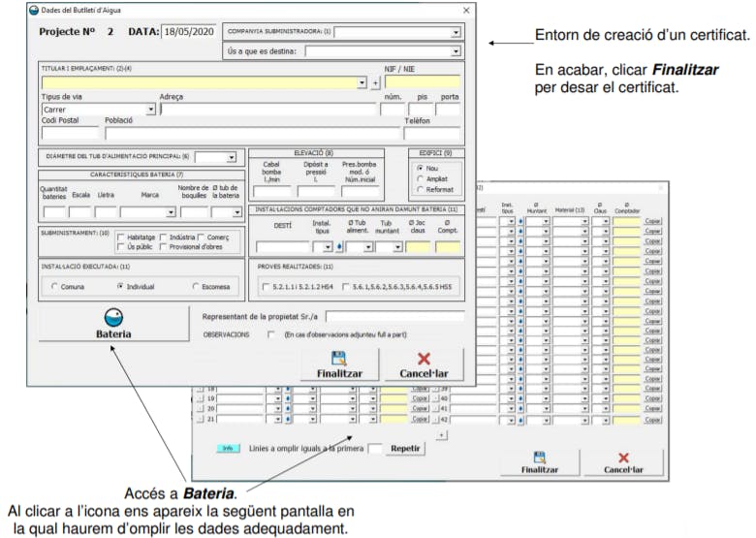Image resolution: width=756 pixels, height=538 pixels.
Task: Click Copiar on row 19
Action: tap(420, 398)
